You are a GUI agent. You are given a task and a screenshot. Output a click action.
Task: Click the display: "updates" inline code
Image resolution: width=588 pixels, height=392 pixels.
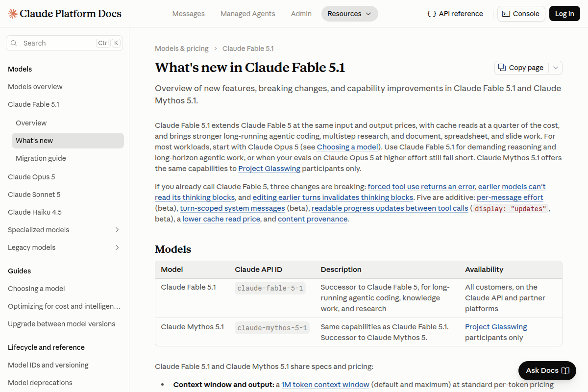coord(510,209)
